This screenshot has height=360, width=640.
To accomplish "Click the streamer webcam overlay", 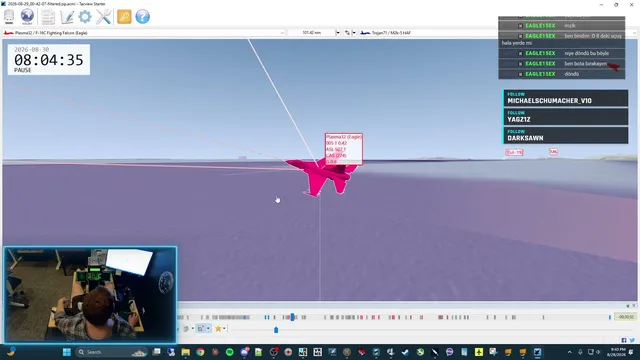I will click(90, 294).
